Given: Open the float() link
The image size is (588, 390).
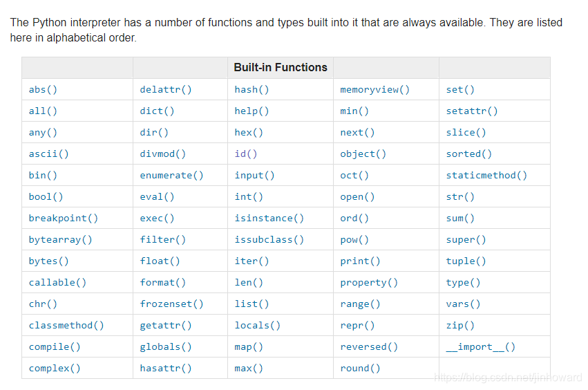Looking at the screenshot, I should (x=160, y=261).
